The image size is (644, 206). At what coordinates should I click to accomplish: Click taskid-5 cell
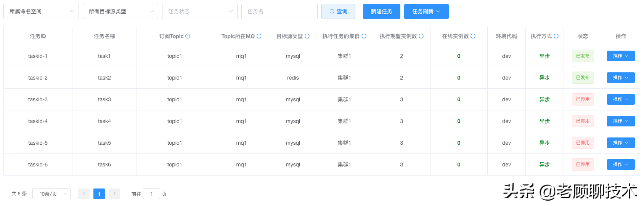pyautogui.click(x=38, y=143)
